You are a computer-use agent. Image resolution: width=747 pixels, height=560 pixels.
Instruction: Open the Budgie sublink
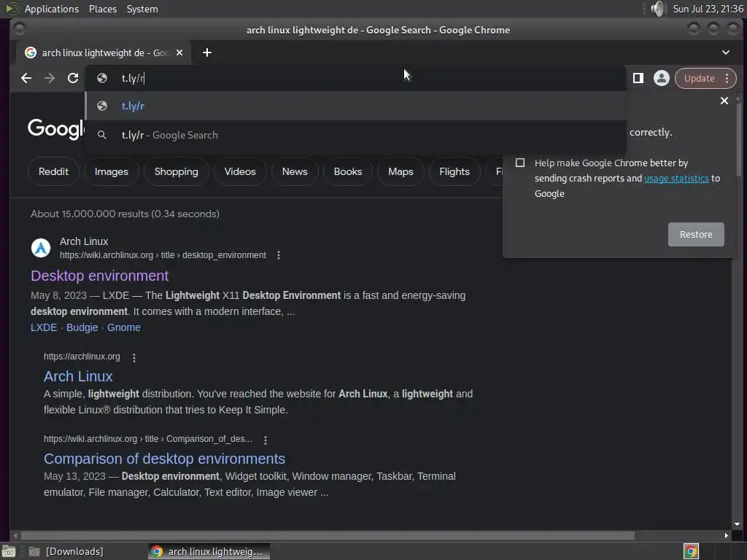click(82, 327)
